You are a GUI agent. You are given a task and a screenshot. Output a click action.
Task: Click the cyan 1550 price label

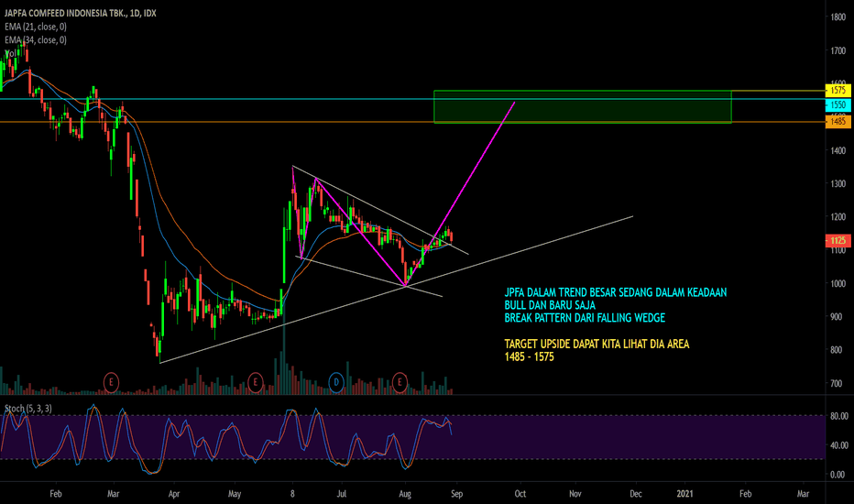pyautogui.click(x=838, y=104)
